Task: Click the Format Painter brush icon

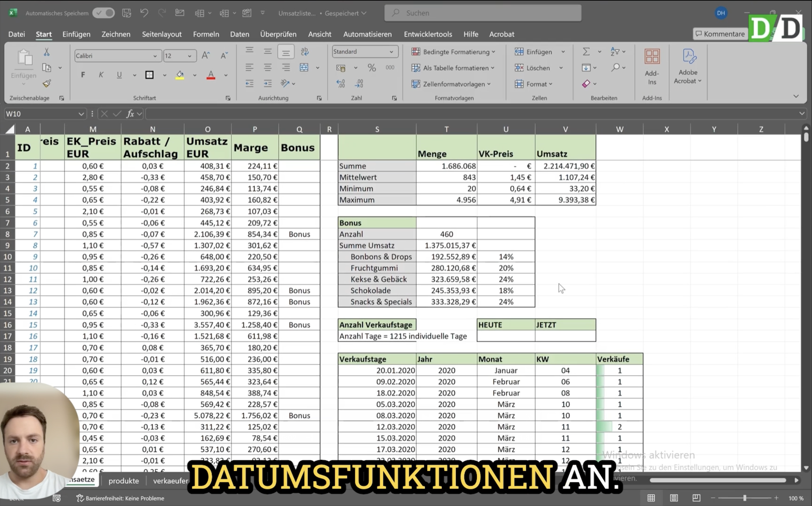Action: (x=47, y=83)
